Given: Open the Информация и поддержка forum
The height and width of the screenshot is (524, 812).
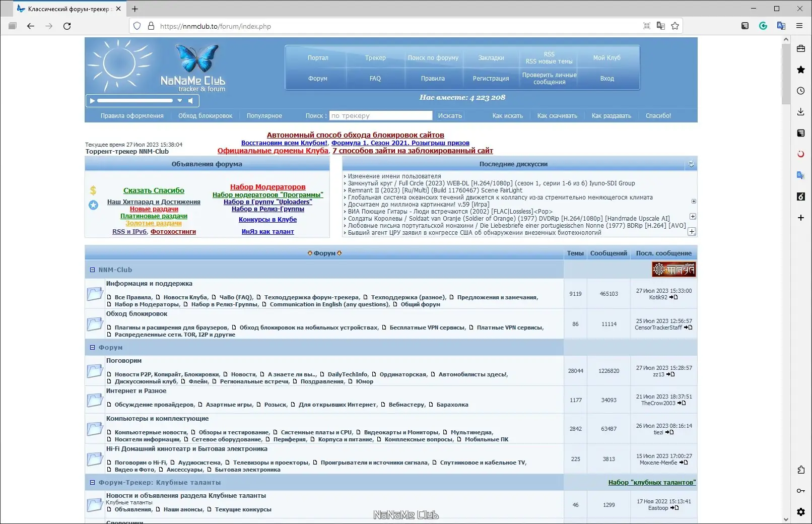Looking at the screenshot, I should point(149,284).
